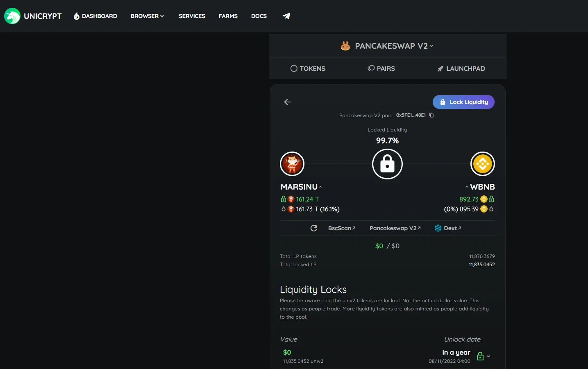The image size is (588, 369).
Task: Switch to the Pairs tab
Action: tap(381, 68)
